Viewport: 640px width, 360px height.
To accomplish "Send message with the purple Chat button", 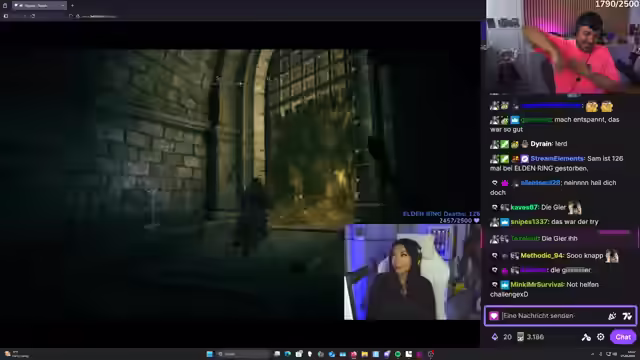I will point(623,337).
